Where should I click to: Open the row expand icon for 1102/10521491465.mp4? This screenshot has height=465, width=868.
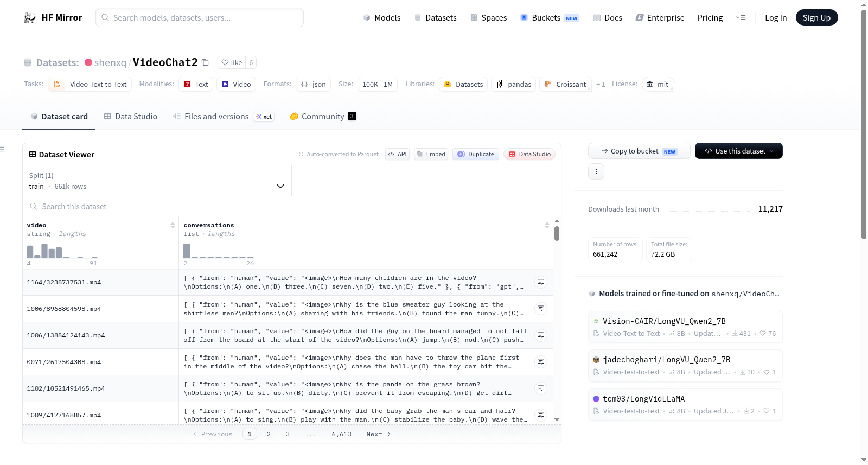pyautogui.click(x=541, y=388)
